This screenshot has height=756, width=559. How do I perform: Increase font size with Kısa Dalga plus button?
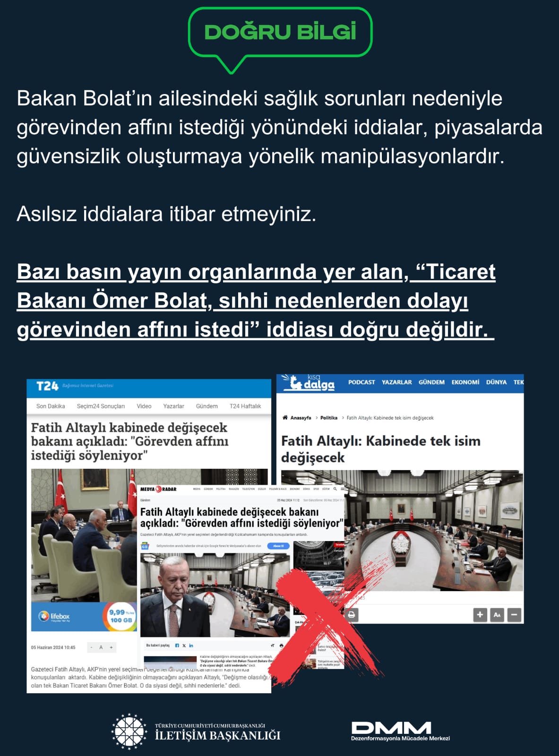480,615
